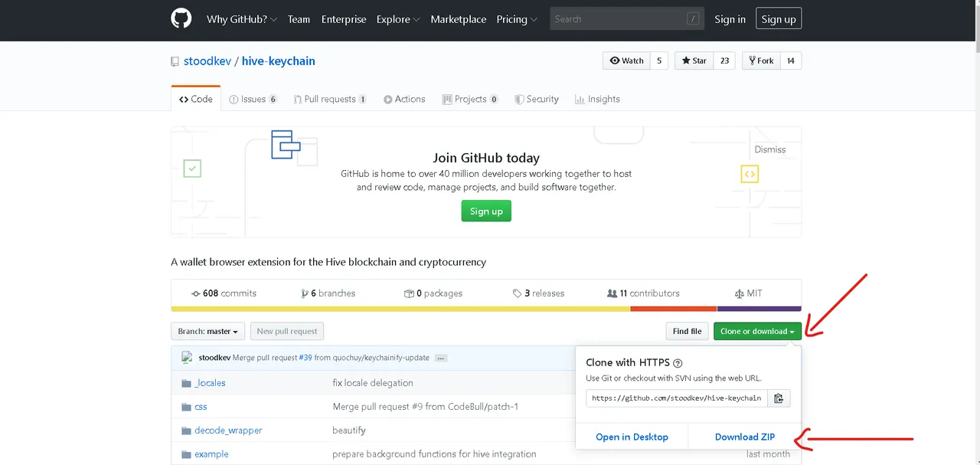Click the language breakdown color bar
980x465 pixels.
(486, 309)
